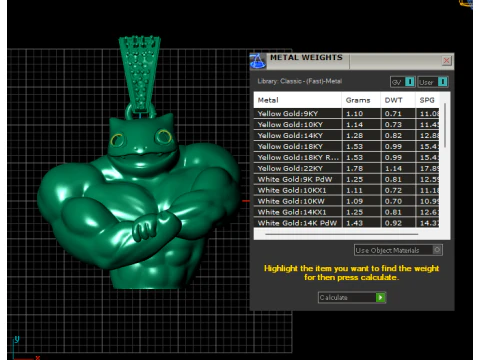Click the Use Object Materials gear icon
480x360 pixels.
[437, 250]
